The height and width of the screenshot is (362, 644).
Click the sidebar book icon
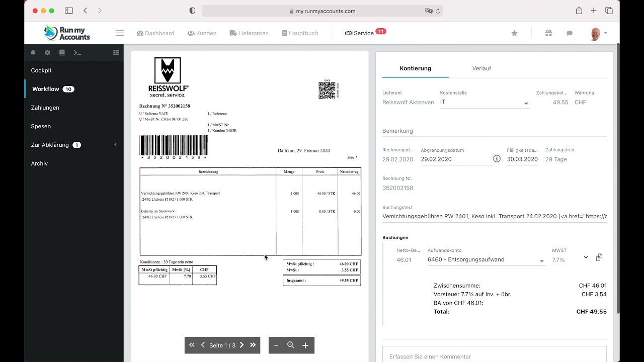click(62, 52)
